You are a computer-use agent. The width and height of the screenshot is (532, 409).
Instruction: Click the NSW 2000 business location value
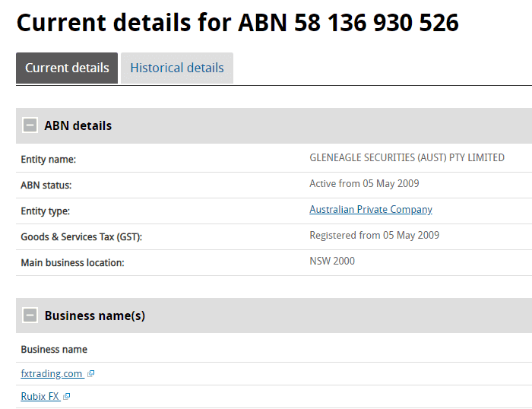pyautogui.click(x=331, y=262)
